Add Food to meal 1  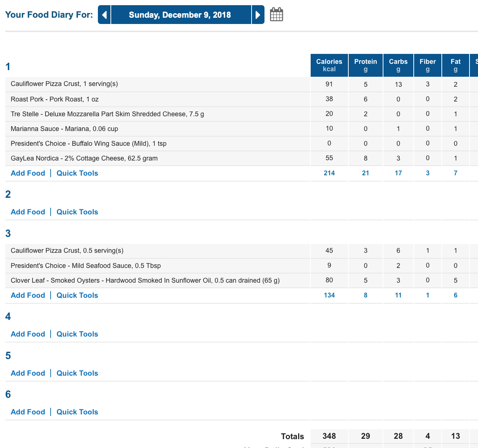[x=28, y=173]
